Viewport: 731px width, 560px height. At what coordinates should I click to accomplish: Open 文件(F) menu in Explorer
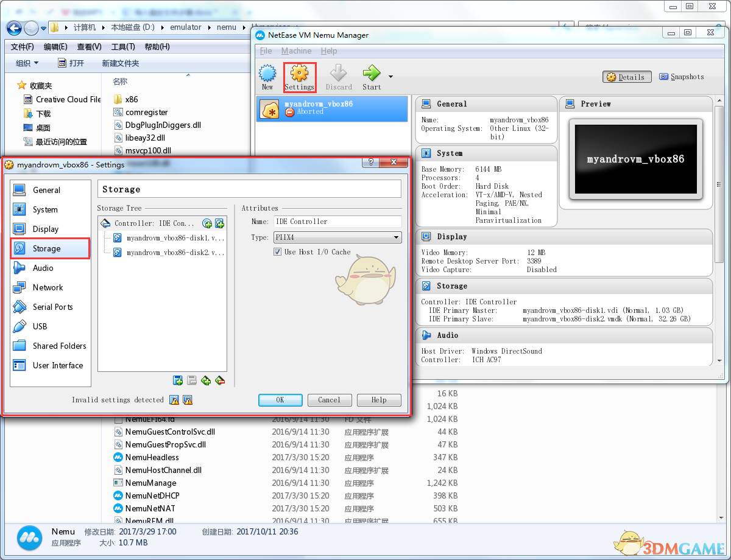pyautogui.click(x=23, y=47)
